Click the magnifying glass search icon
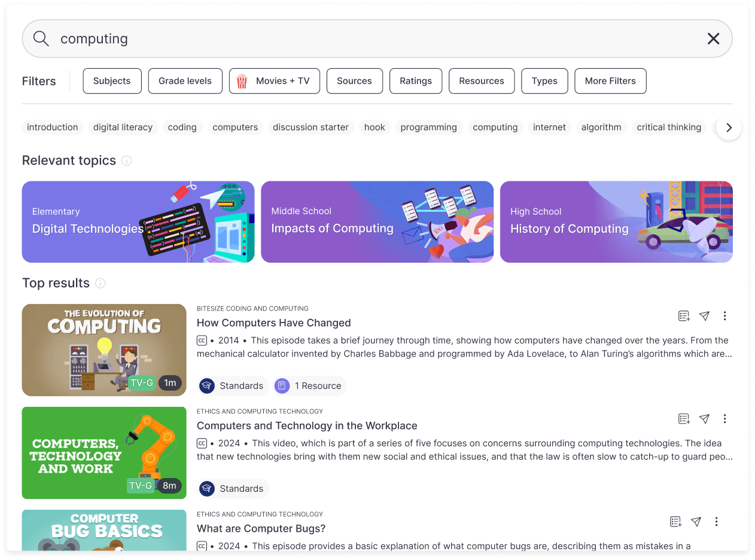Screen dimensions: 755x560 coord(41,39)
